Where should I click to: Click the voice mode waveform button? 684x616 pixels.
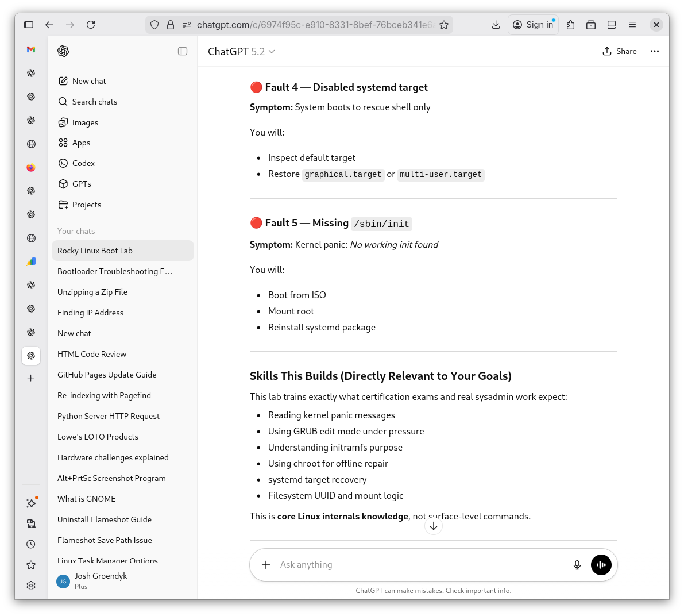601,565
